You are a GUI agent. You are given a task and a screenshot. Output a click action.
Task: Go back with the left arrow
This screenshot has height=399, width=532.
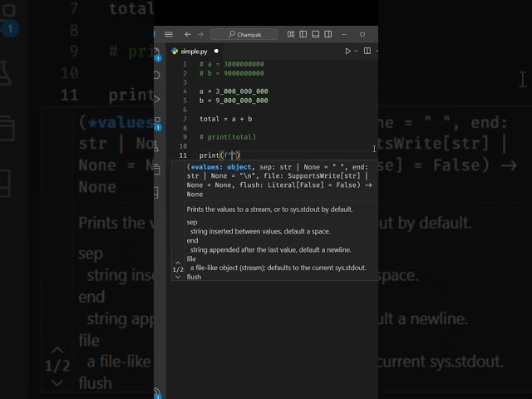pos(188,34)
